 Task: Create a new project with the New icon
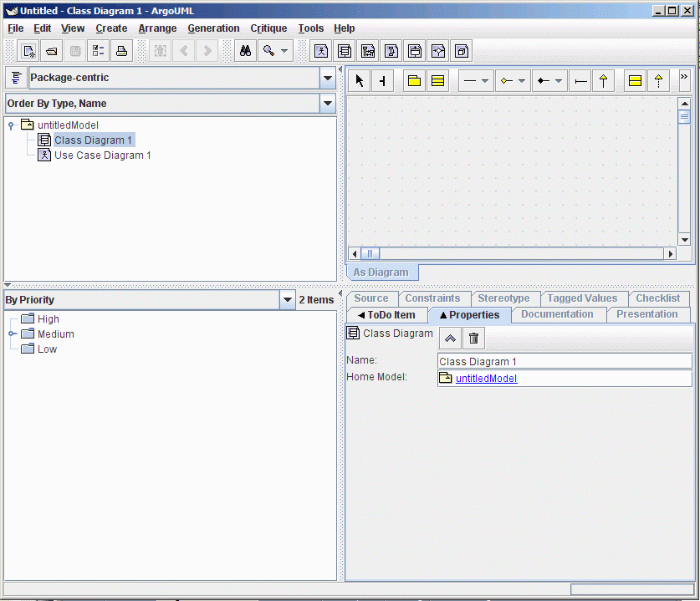28,51
